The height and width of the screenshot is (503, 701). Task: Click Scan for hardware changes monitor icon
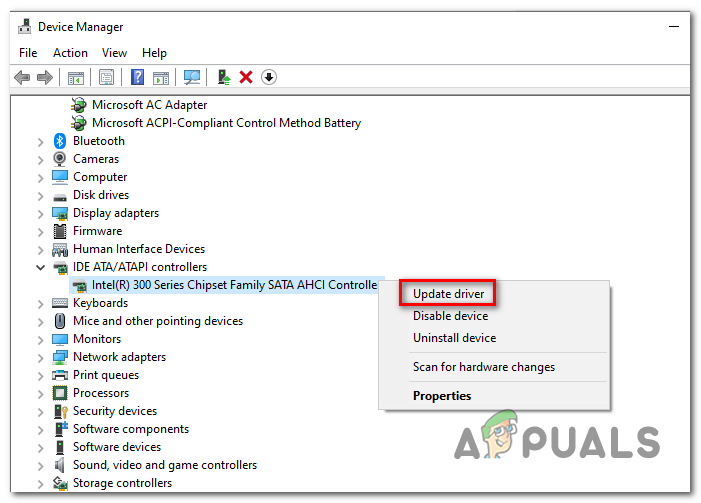(x=192, y=77)
